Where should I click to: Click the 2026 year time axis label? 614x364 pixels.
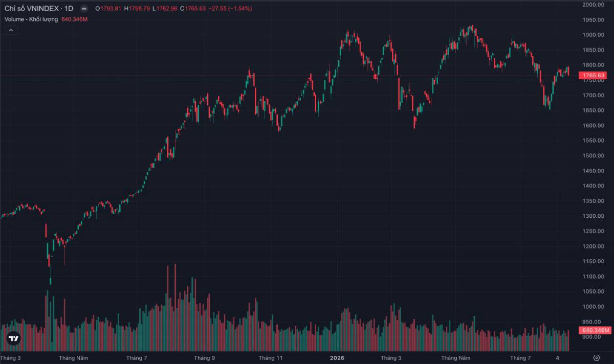coord(337,358)
